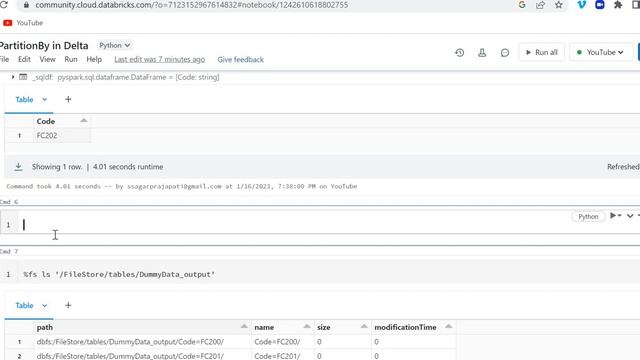This screenshot has height=360, width=640.
Task: Sort by path column
Action: pos(244,326)
